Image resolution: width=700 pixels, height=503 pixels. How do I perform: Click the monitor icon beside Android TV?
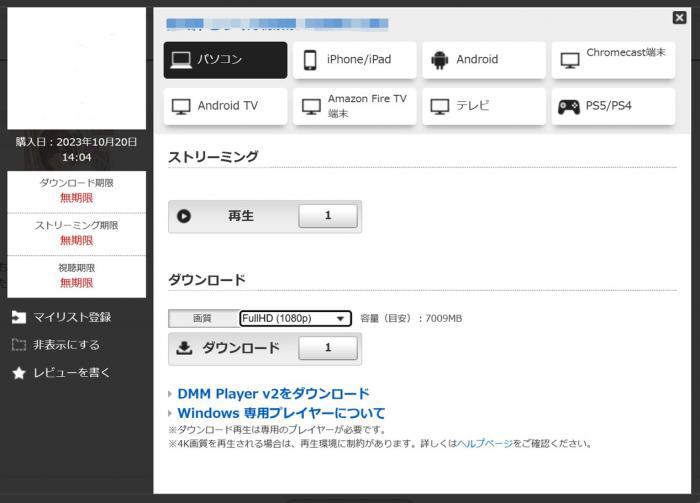(x=181, y=107)
